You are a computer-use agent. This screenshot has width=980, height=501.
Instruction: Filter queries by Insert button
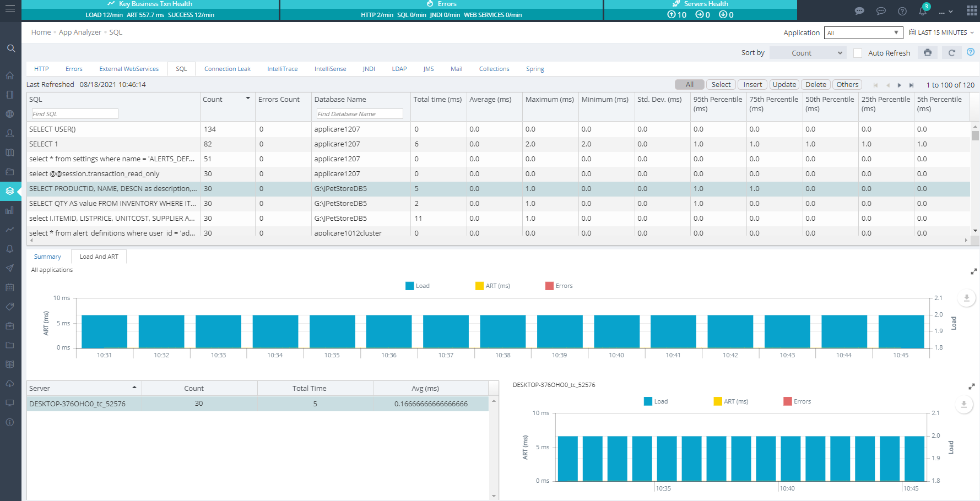pyautogui.click(x=752, y=85)
